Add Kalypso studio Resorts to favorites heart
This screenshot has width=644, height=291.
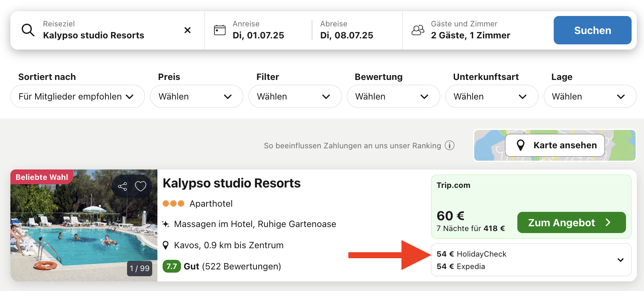(x=141, y=186)
